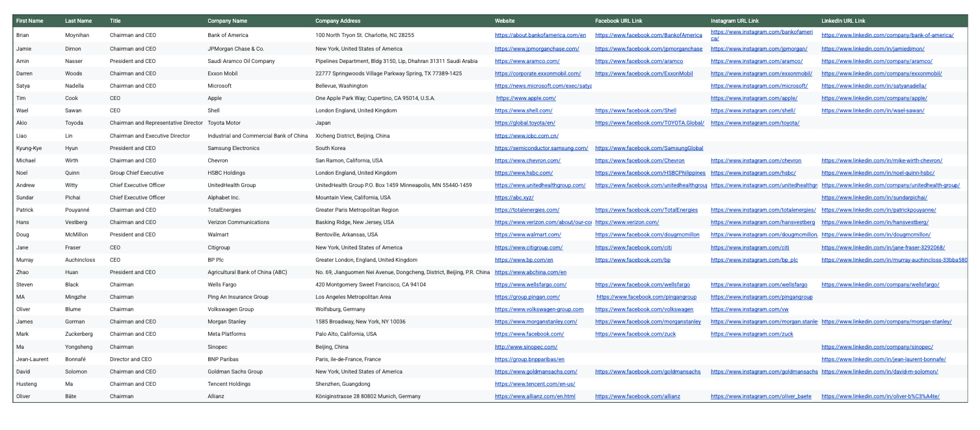
Task: Open the Bank of America website link
Action: click(540, 35)
